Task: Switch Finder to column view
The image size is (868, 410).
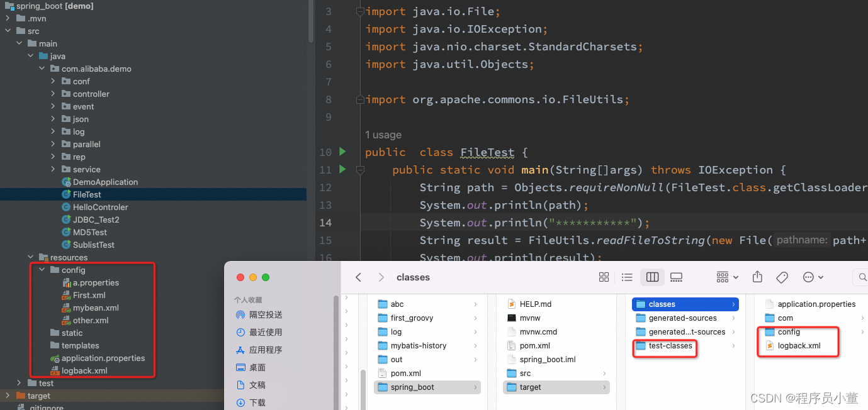Action: tap(652, 277)
